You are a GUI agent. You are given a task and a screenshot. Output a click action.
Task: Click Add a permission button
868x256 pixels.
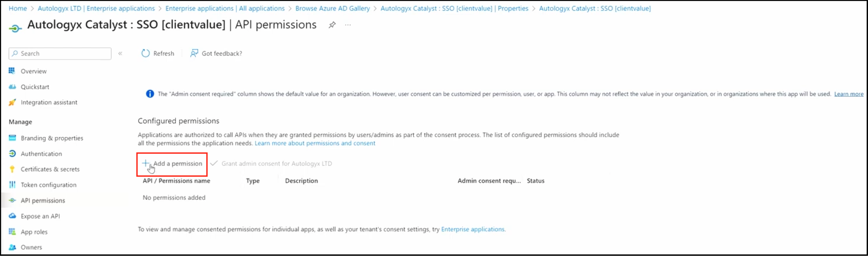tap(172, 164)
